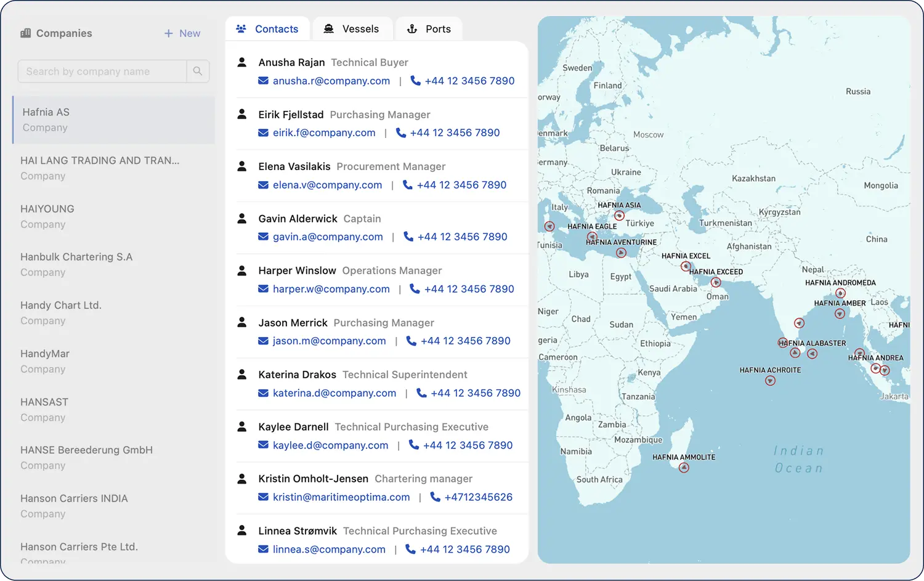Screen dimensions: 924x581
Task: Email kaylee.d@company.com
Action: pos(331,445)
